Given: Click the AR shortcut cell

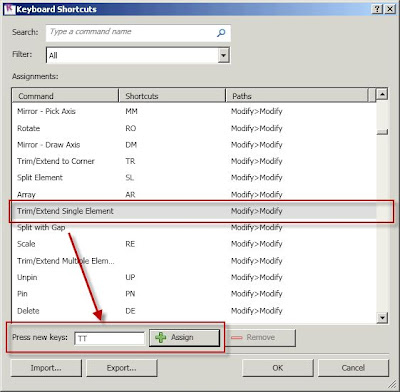Looking at the screenshot, I should (x=130, y=194).
